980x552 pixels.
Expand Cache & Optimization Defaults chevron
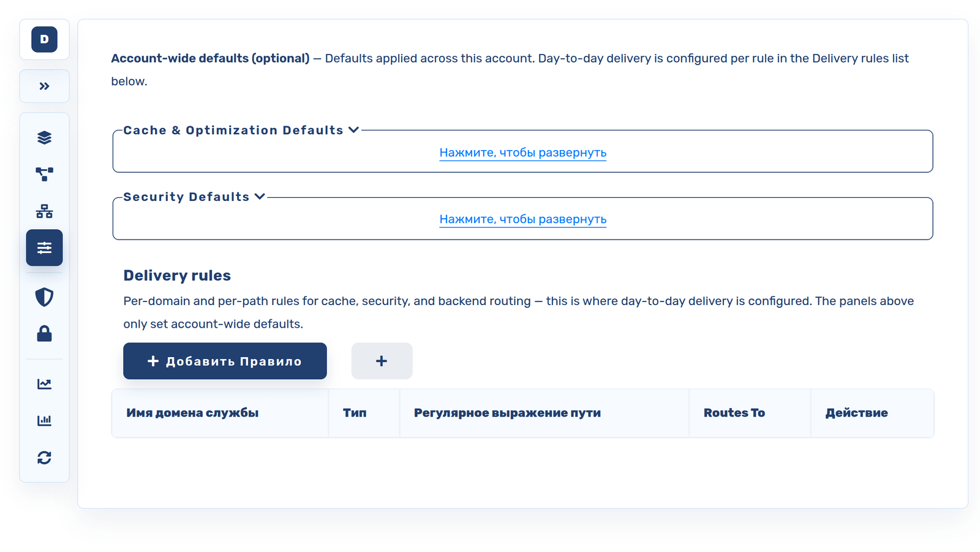(x=353, y=130)
